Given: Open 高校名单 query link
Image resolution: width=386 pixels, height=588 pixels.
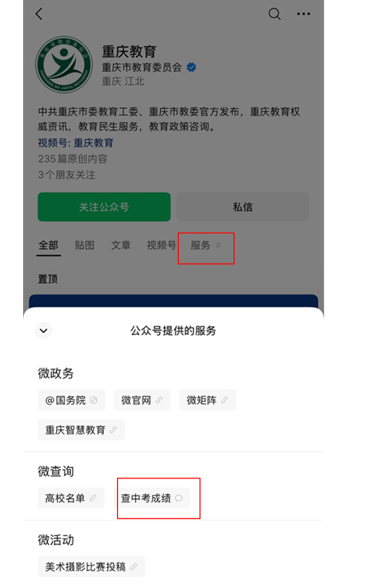Looking at the screenshot, I should [x=71, y=498].
